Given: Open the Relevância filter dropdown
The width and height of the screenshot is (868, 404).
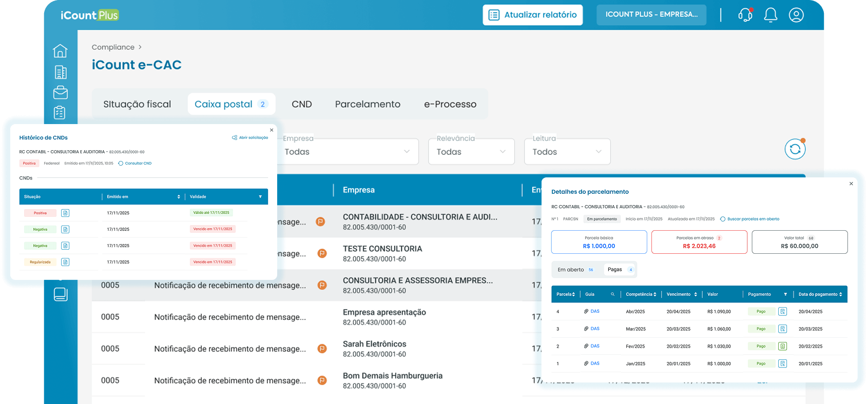Looking at the screenshot, I should point(471,152).
